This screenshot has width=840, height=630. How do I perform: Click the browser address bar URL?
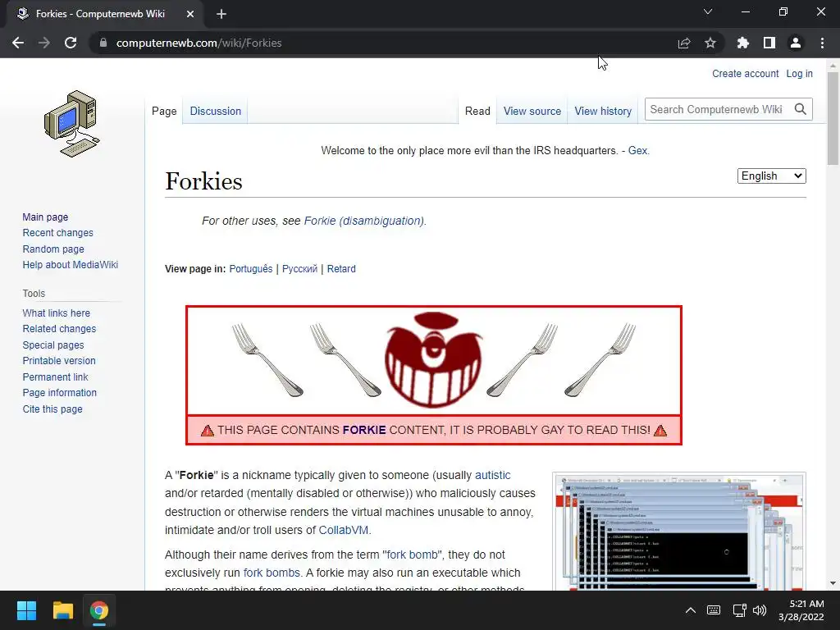point(199,43)
